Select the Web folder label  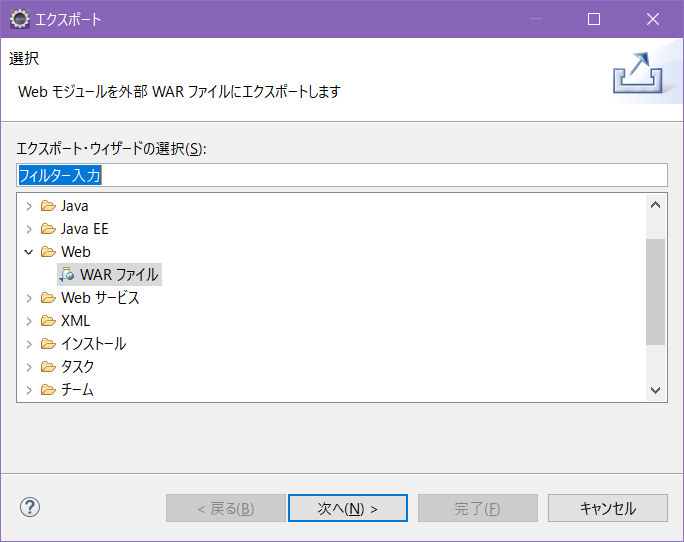(76, 252)
